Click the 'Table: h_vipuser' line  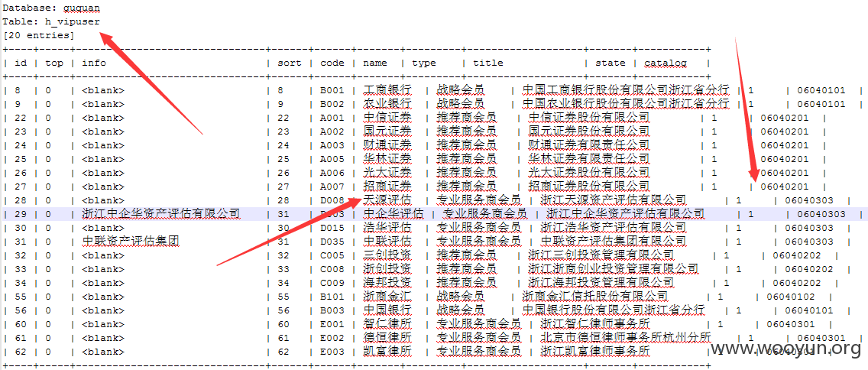[51, 22]
